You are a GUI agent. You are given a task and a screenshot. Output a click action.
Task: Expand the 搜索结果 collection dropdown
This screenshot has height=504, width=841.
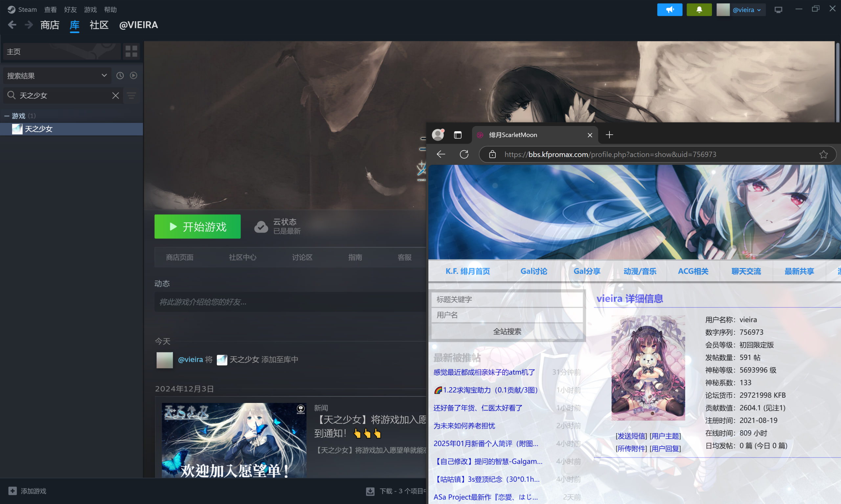[x=104, y=75]
